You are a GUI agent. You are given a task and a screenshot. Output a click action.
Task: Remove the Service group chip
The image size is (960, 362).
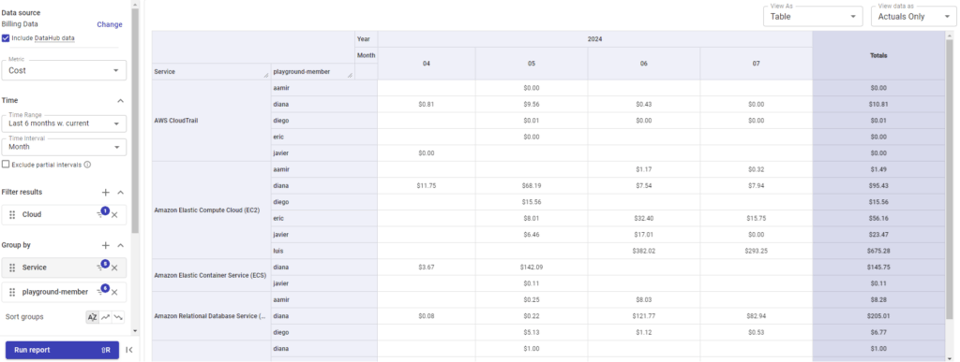114,268
